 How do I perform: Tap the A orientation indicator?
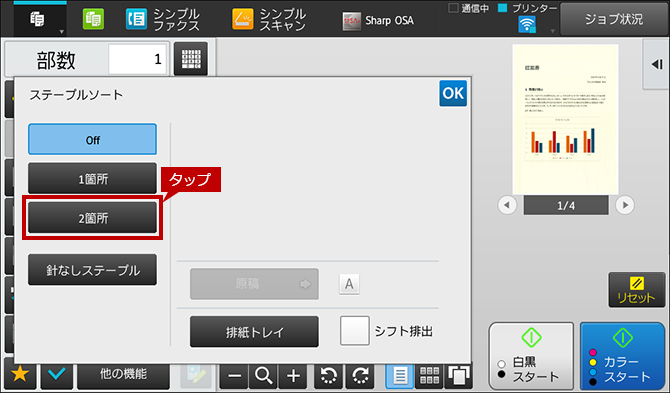(x=349, y=284)
